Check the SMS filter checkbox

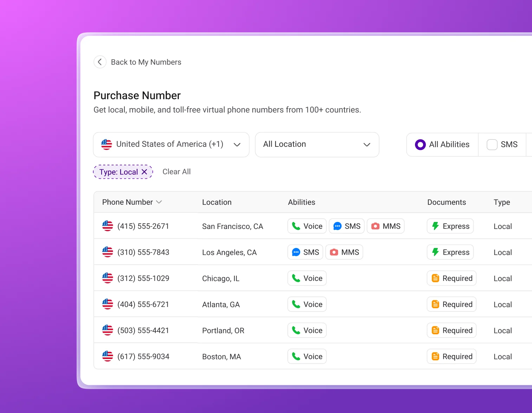click(x=492, y=145)
